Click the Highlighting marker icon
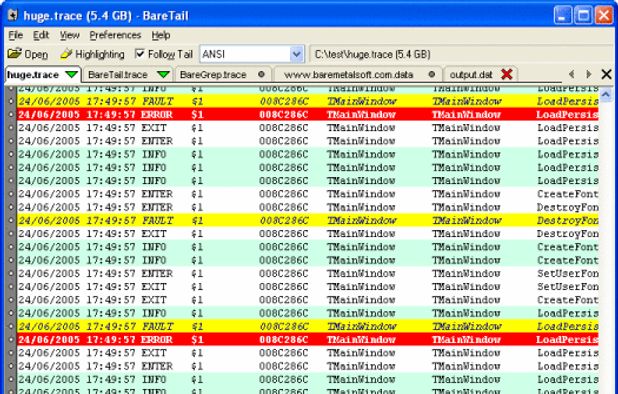The image size is (618, 394). click(x=66, y=54)
